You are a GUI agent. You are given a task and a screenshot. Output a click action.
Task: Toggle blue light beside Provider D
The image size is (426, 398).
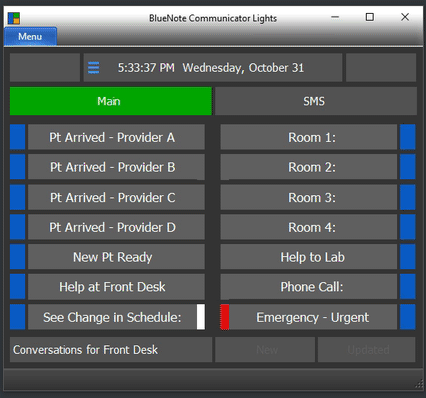(18, 227)
